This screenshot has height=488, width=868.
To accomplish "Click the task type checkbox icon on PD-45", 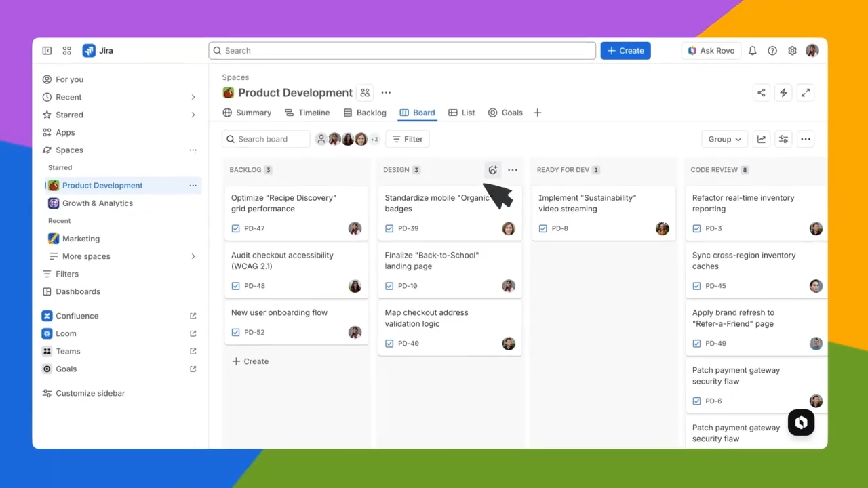I will 696,286.
